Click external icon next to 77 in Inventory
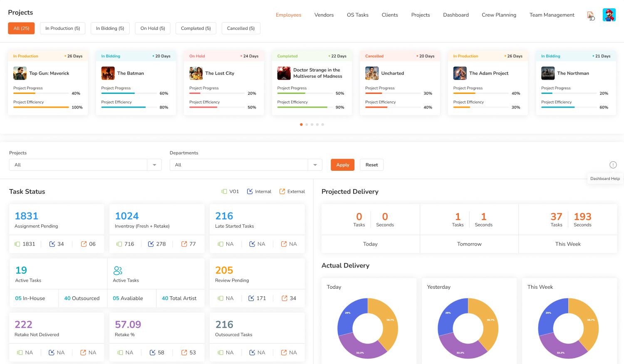Viewport: 624px width, 364px height. pos(184,244)
